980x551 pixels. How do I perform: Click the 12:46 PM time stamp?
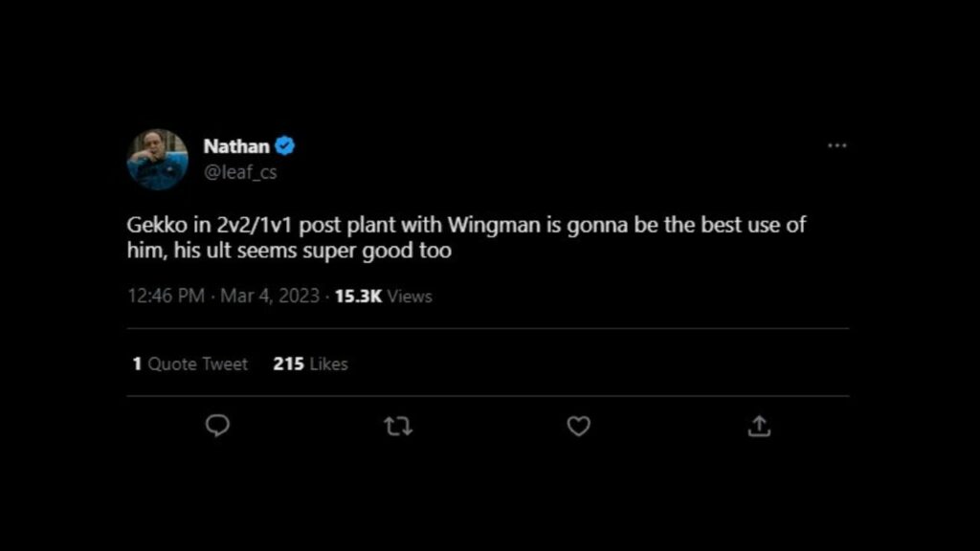pos(166,297)
